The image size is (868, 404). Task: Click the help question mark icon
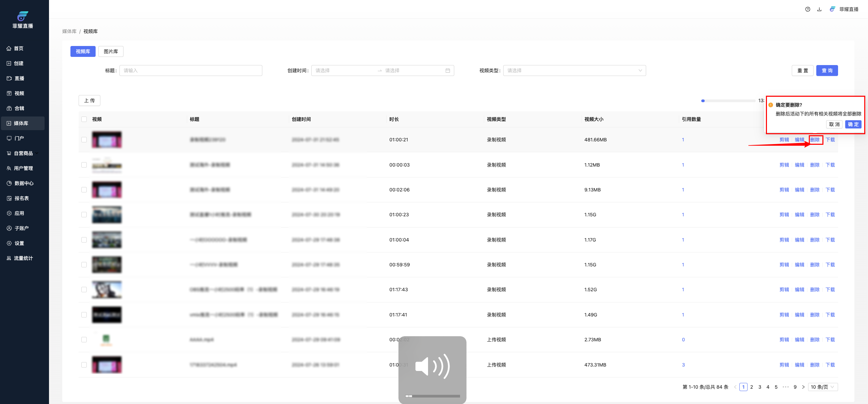807,9
